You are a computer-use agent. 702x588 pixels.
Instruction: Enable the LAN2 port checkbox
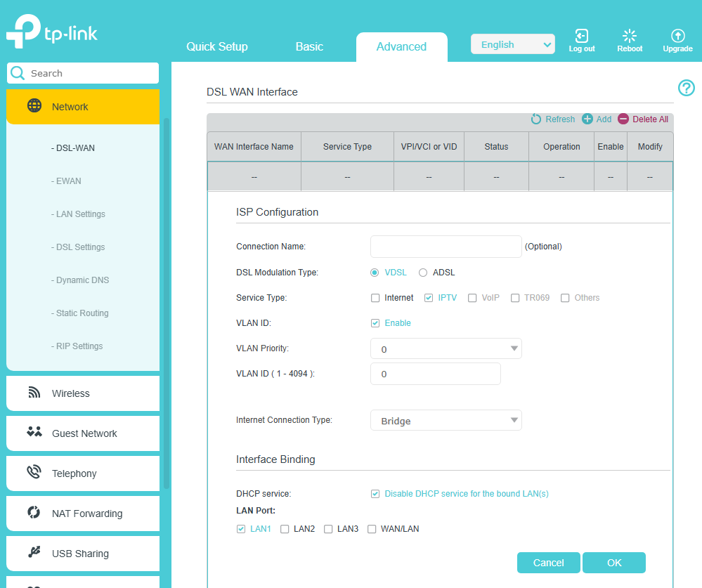click(x=285, y=529)
